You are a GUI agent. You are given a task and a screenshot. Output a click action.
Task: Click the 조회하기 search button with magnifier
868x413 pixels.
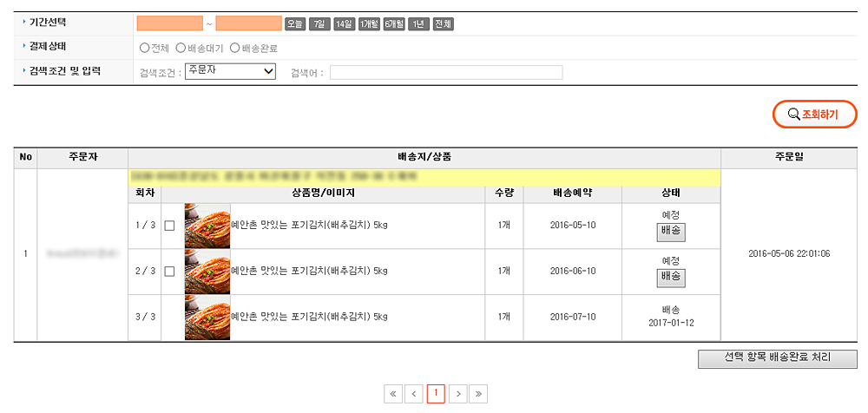(x=815, y=114)
